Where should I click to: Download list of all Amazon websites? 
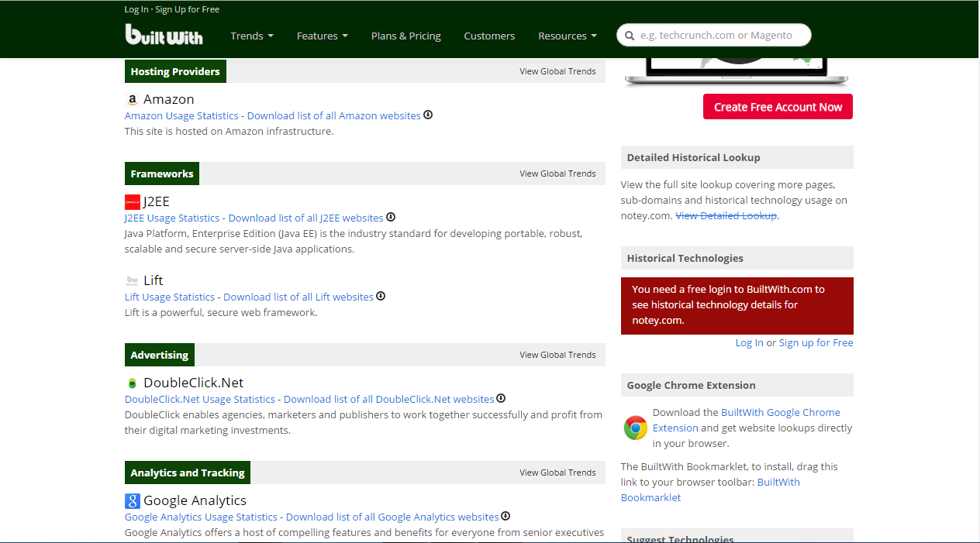(x=334, y=115)
